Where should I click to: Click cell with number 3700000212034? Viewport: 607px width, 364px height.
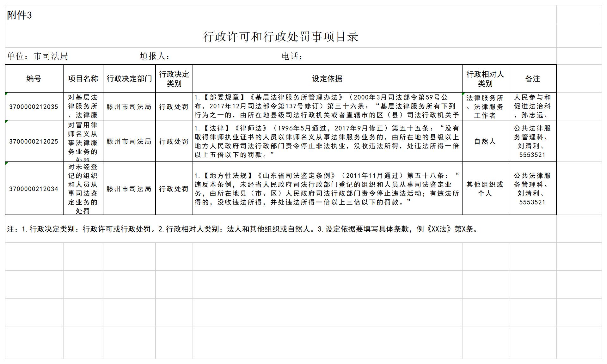coord(34,189)
